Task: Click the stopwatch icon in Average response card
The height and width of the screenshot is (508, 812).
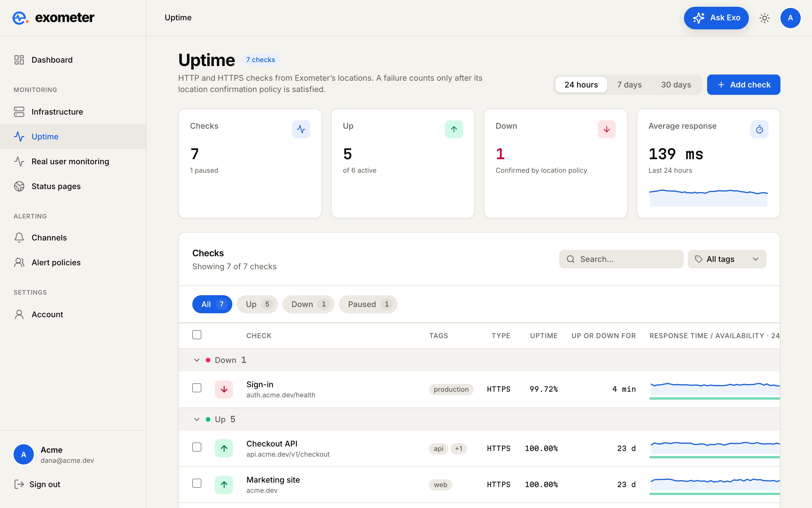Action: pyautogui.click(x=759, y=129)
